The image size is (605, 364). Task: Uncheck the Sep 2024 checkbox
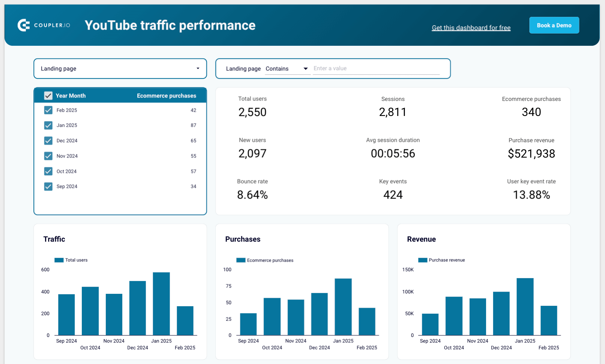[x=48, y=186]
